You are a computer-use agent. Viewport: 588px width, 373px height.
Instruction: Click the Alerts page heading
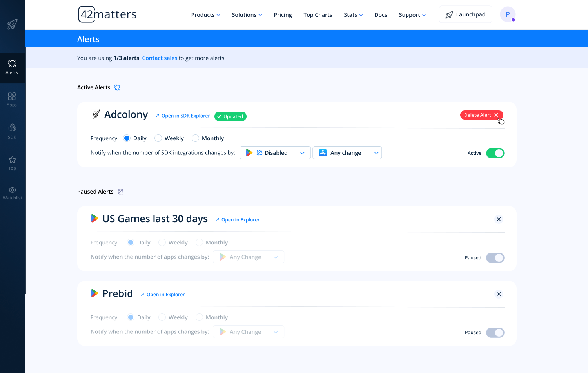click(x=88, y=39)
